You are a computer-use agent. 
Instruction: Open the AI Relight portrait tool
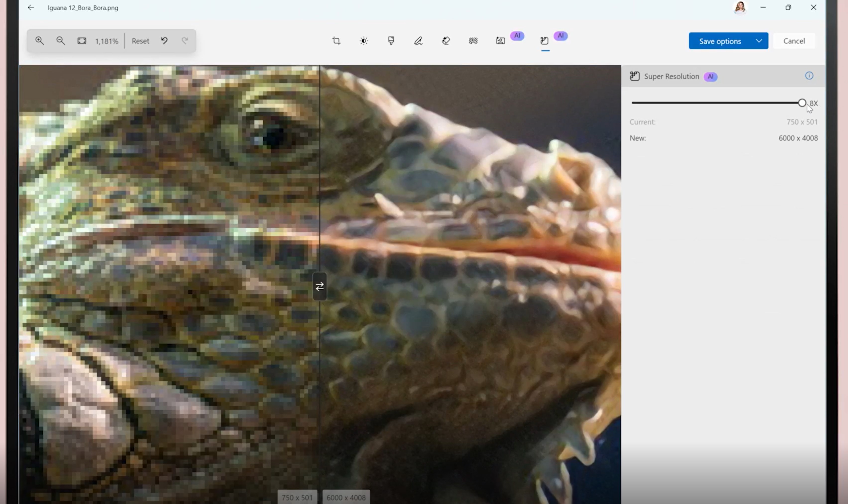(x=501, y=41)
